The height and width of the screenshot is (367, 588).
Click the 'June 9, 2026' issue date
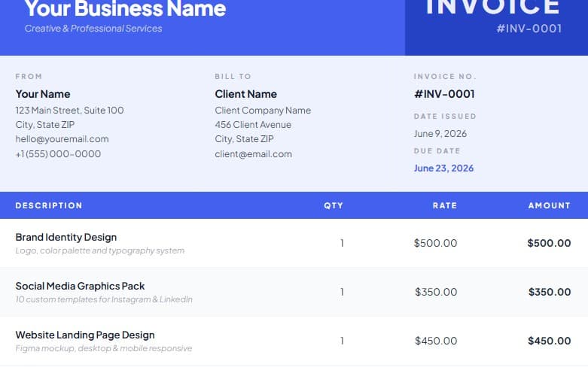[x=440, y=134]
